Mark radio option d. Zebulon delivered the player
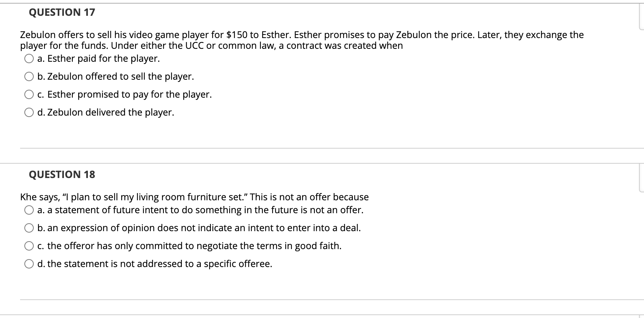Screen dimensions: 644x318 point(29,113)
